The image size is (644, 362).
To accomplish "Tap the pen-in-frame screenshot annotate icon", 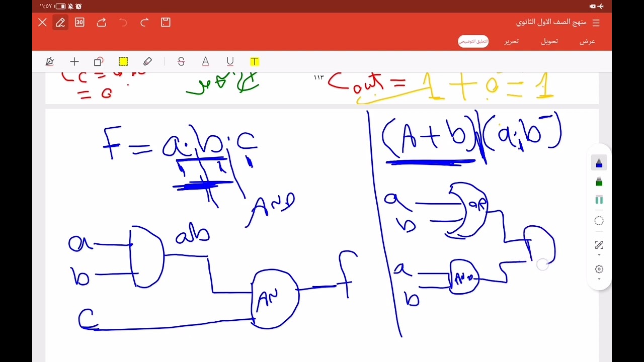I will point(599,245).
